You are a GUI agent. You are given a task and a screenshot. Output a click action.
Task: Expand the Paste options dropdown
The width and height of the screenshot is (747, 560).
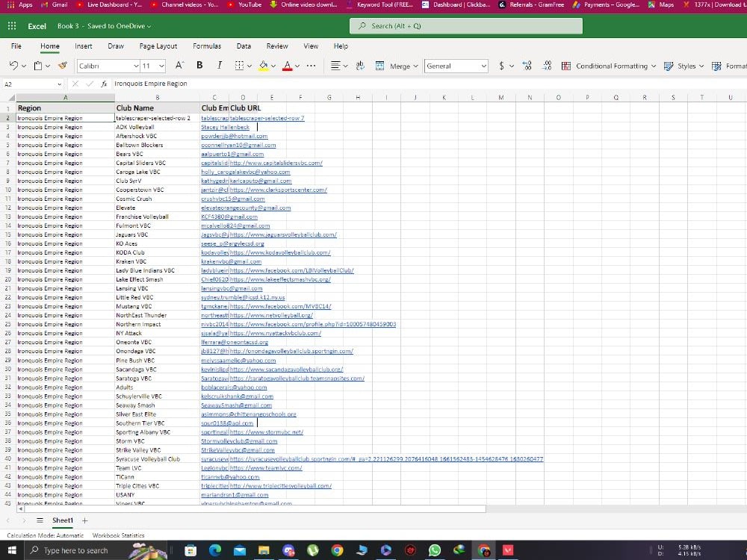point(48,66)
